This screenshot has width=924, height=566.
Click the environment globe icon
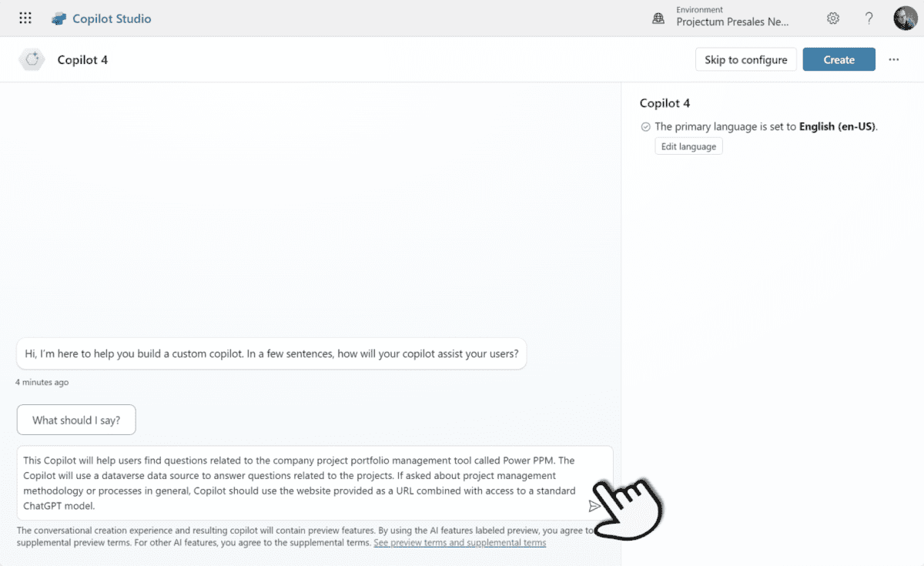point(658,18)
